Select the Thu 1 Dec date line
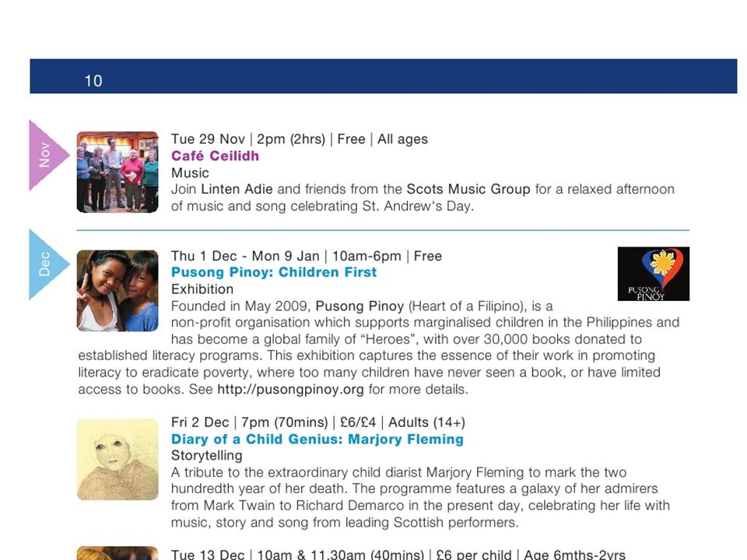 point(307,256)
